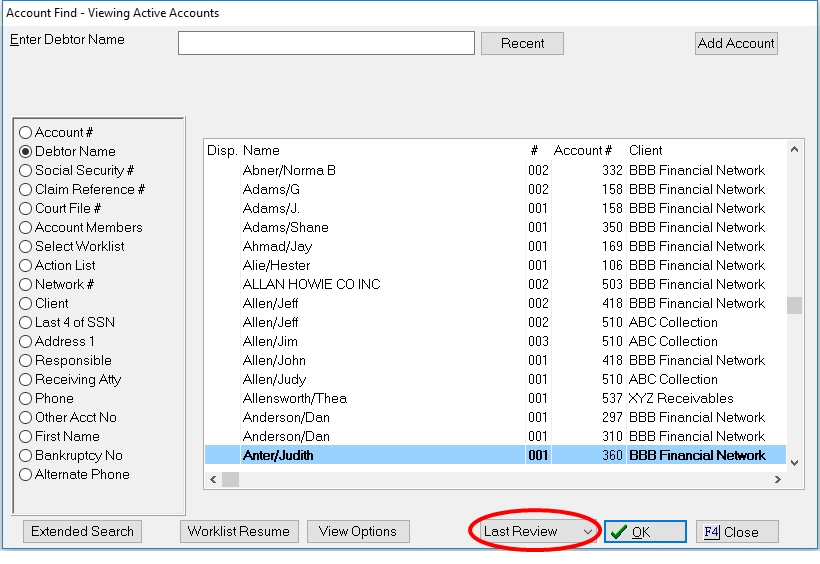
Task: Pick the Phone search radio button
Action: pos(26,398)
